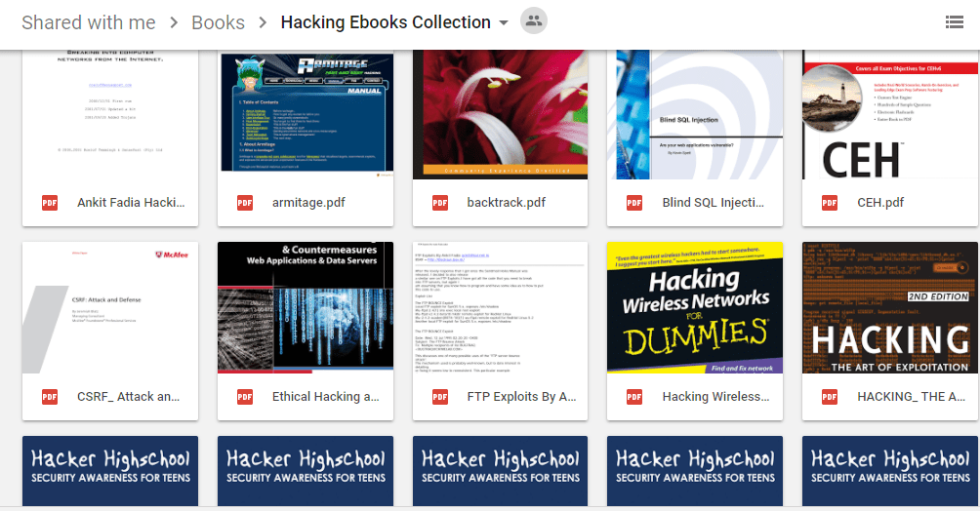Click PDF icon of Hacking Wireless file
980x511 pixels.
point(634,397)
